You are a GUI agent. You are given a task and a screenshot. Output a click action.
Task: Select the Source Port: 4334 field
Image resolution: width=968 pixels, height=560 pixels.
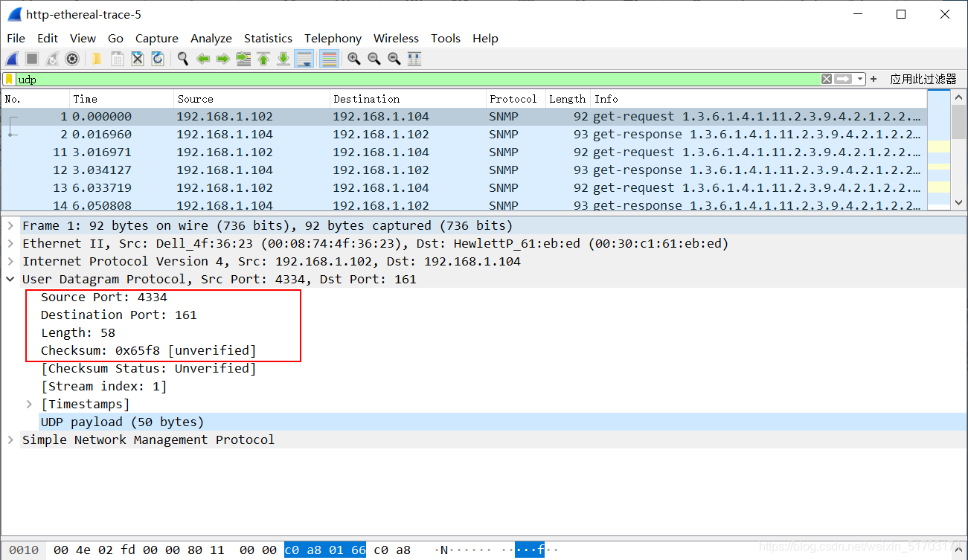pyautogui.click(x=104, y=297)
